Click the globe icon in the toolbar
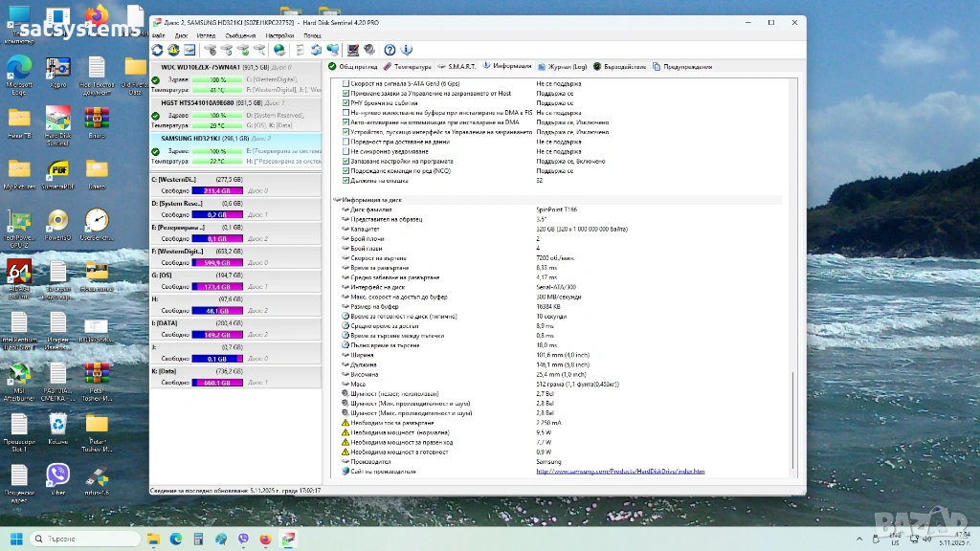 (278, 50)
